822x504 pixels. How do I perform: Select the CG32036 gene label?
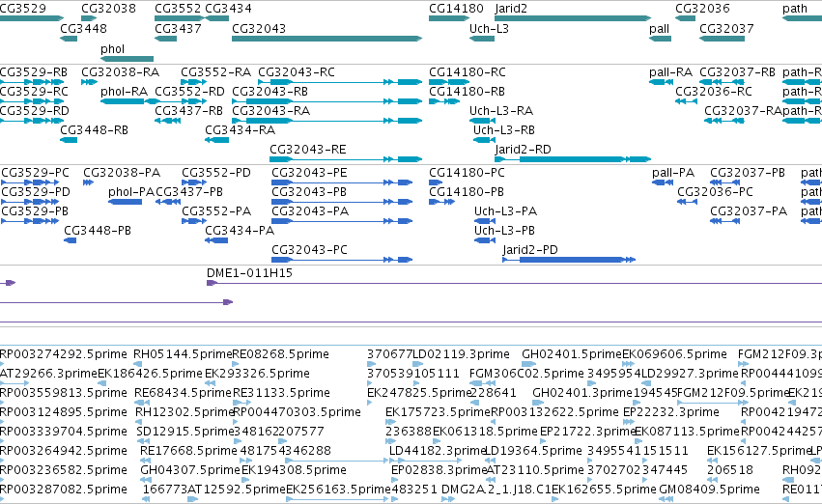coord(702,9)
